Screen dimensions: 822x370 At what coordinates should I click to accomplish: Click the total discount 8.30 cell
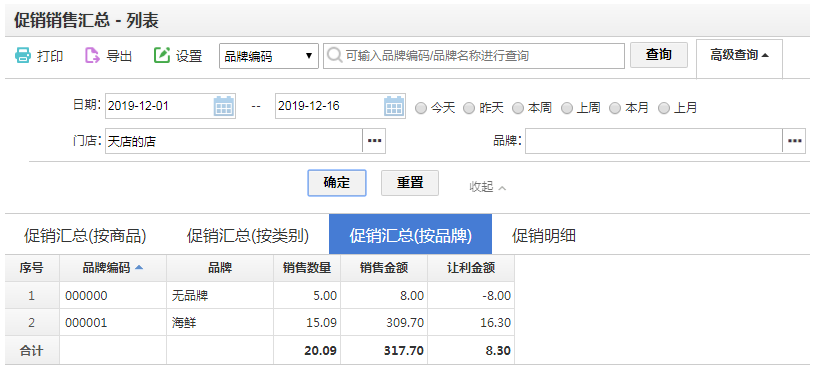471,350
